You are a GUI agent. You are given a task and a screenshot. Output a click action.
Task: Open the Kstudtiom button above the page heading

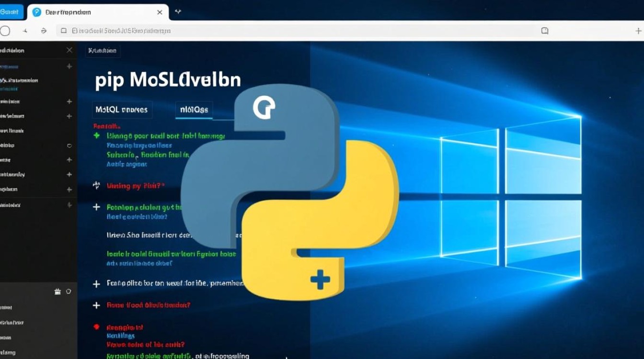(x=103, y=50)
